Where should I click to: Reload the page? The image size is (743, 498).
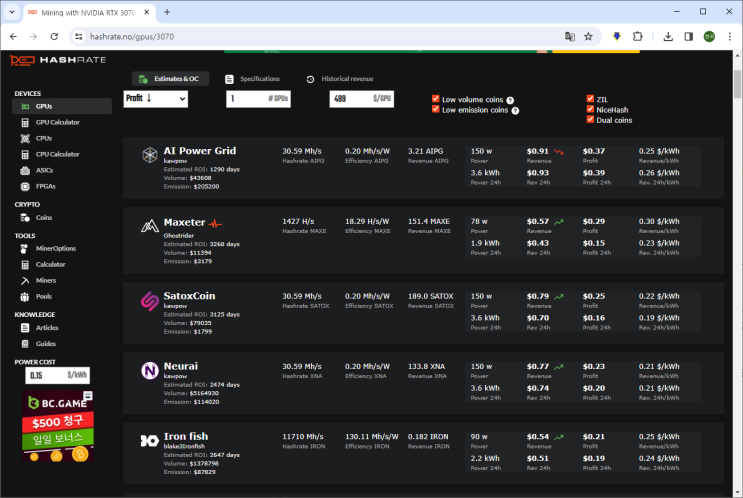54,36
